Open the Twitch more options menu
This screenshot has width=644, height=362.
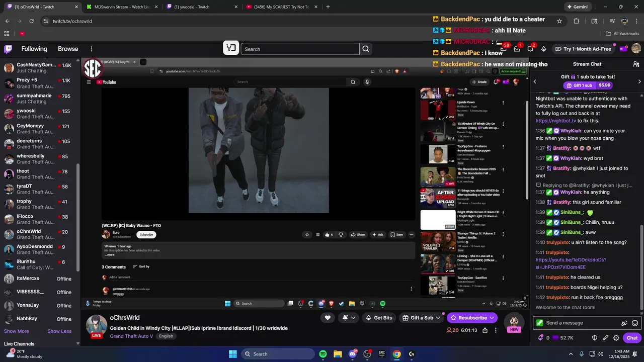tap(92, 49)
